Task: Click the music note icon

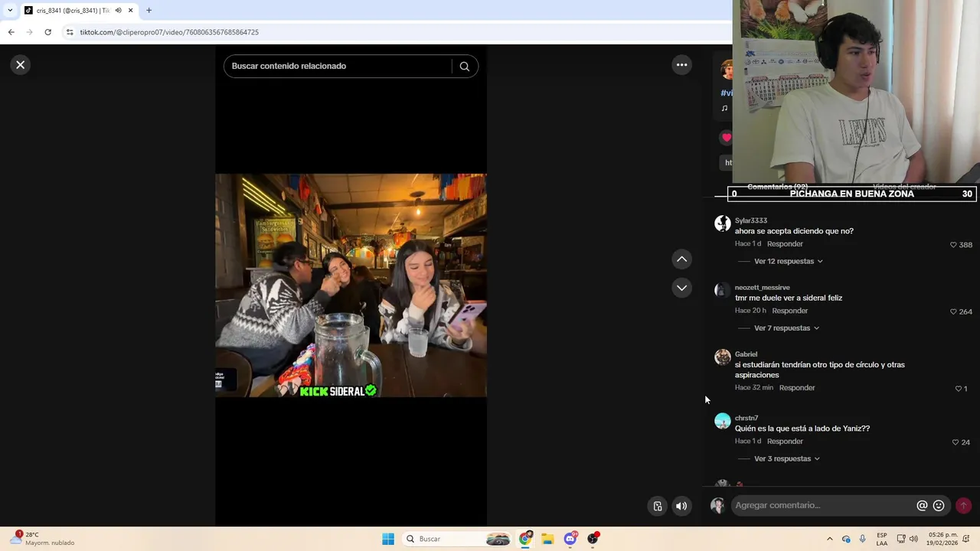Action: click(724, 108)
